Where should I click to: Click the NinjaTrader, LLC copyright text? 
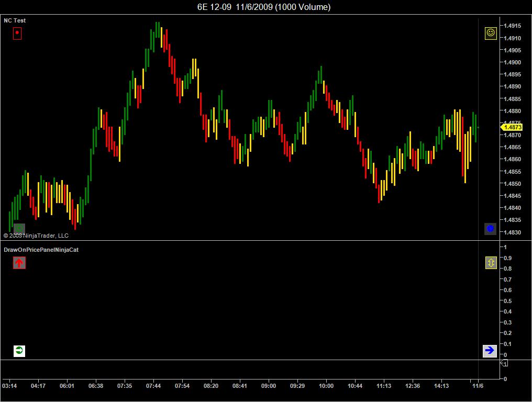(36, 236)
